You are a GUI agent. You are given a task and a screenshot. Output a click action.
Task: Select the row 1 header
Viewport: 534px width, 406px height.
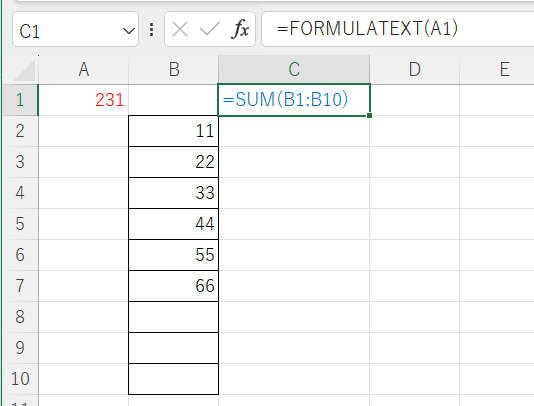(x=20, y=100)
